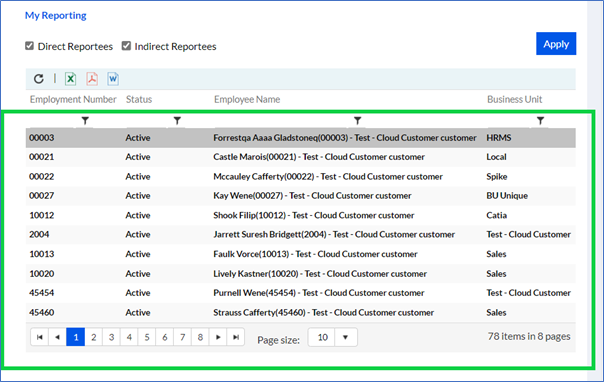This screenshot has width=604, height=382.
Task: Go to the last page arrow
Action: coord(236,337)
